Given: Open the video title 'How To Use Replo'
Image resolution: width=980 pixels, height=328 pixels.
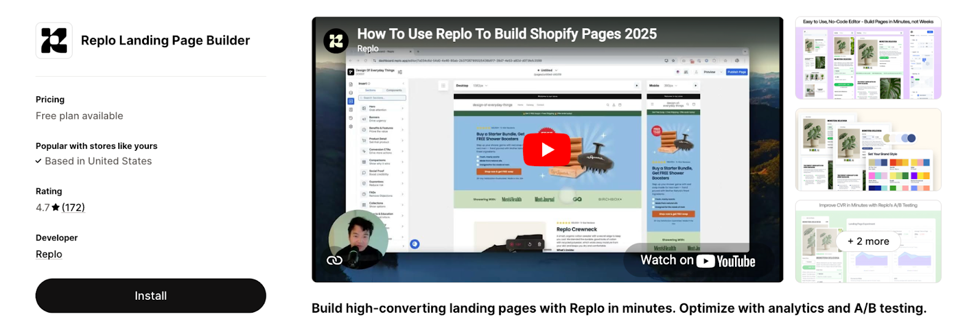Looking at the screenshot, I should (507, 34).
